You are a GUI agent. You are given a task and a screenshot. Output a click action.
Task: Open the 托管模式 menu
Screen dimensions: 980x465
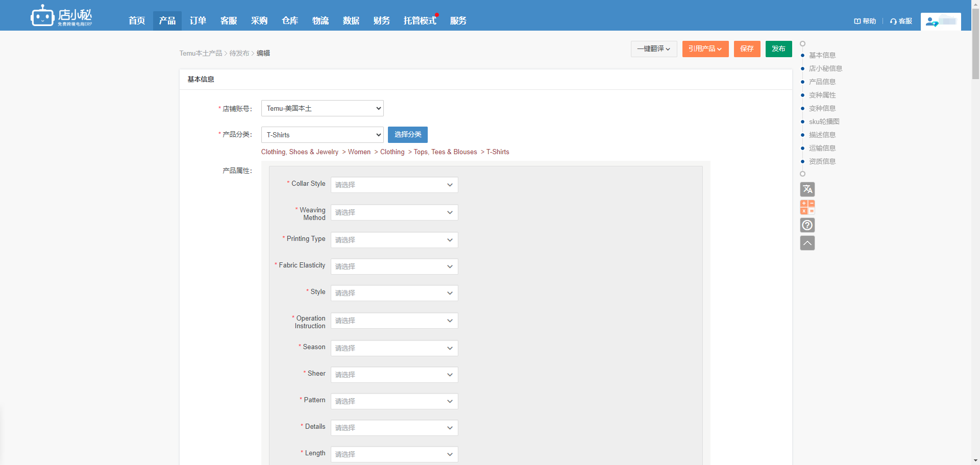click(420, 20)
